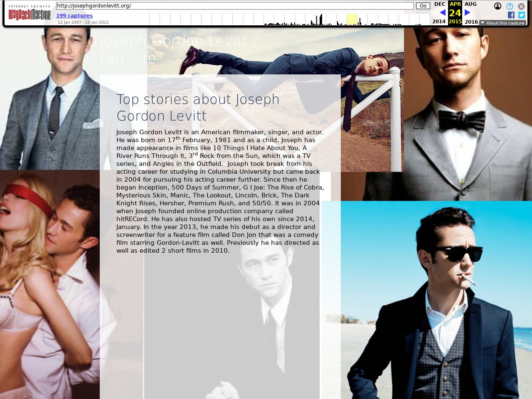
Task: Click the Joseph Gordon Levitt Fan Site title
Action: [173, 49]
